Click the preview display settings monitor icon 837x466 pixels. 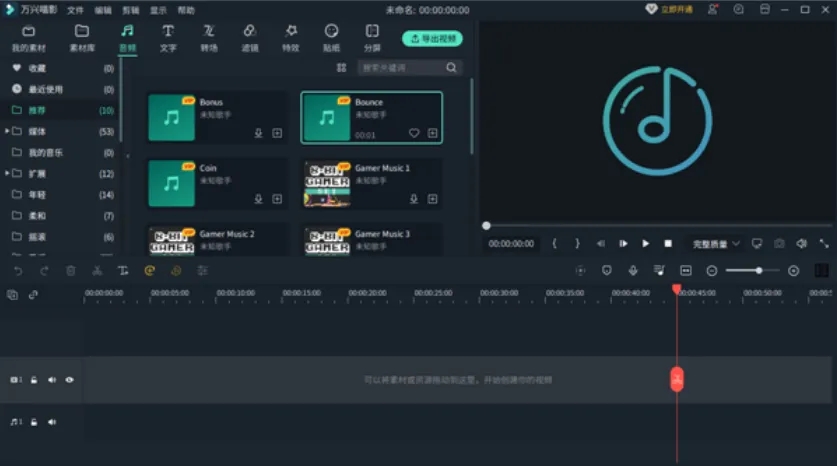[757, 244]
